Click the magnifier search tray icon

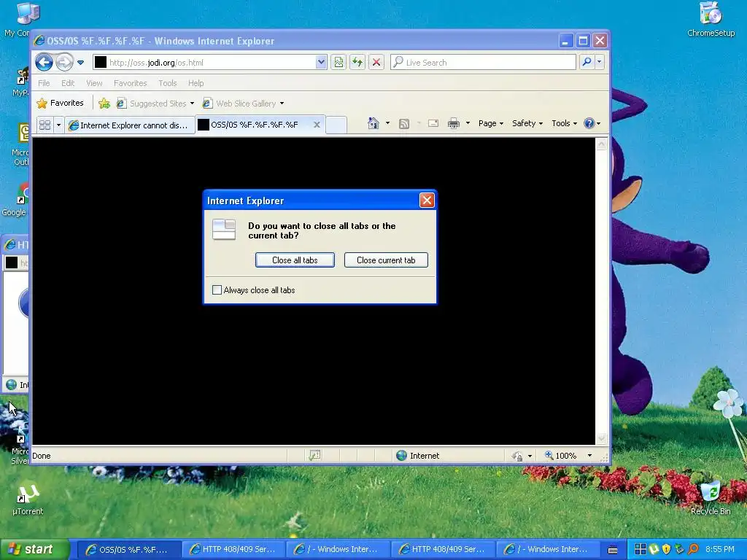(693, 550)
